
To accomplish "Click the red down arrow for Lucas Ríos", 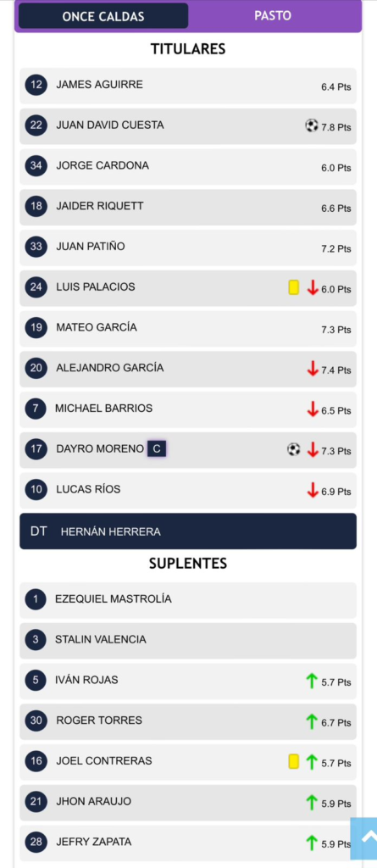I will (313, 490).
